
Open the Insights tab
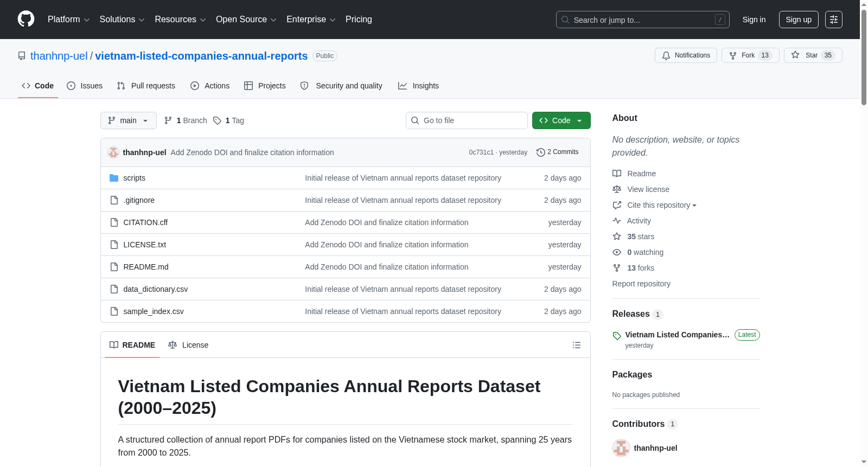pyautogui.click(x=418, y=86)
